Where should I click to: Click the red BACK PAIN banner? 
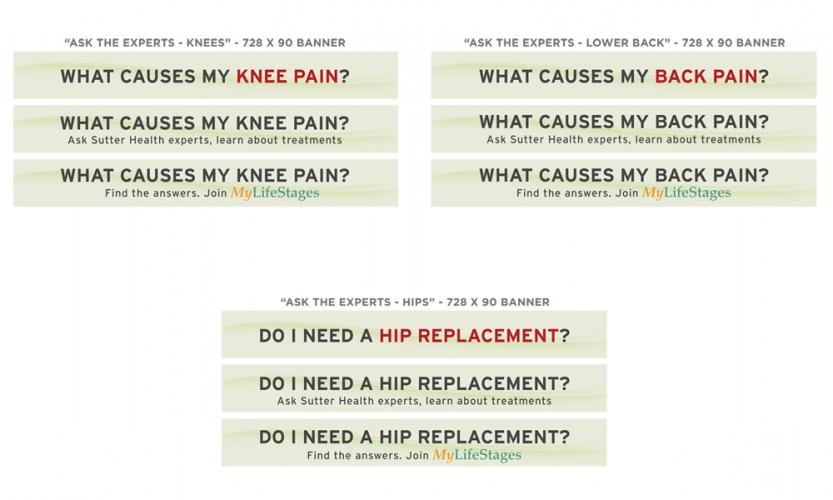click(624, 75)
